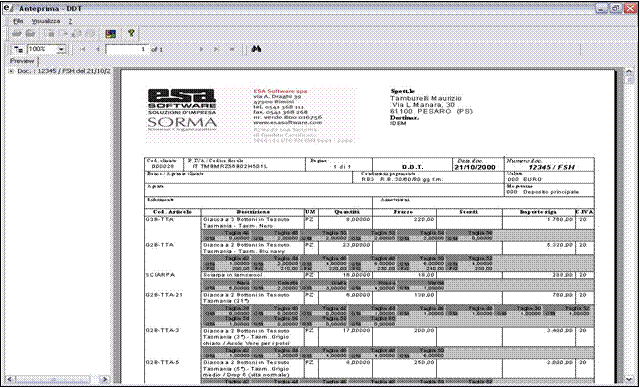Click recipient name 'Tamburelli Maurizio'
Image resolution: width=640 pixels, height=388 pixels.
(426, 98)
